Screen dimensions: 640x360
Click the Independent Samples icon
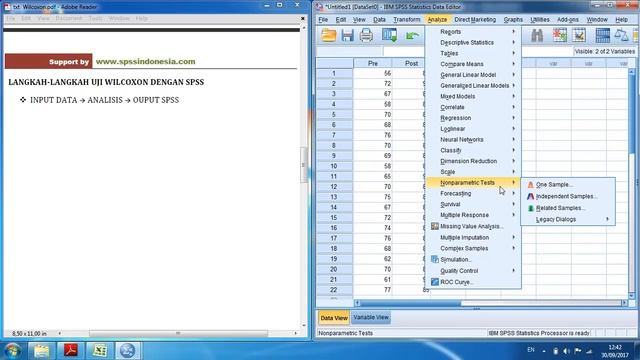coord(530,196)
